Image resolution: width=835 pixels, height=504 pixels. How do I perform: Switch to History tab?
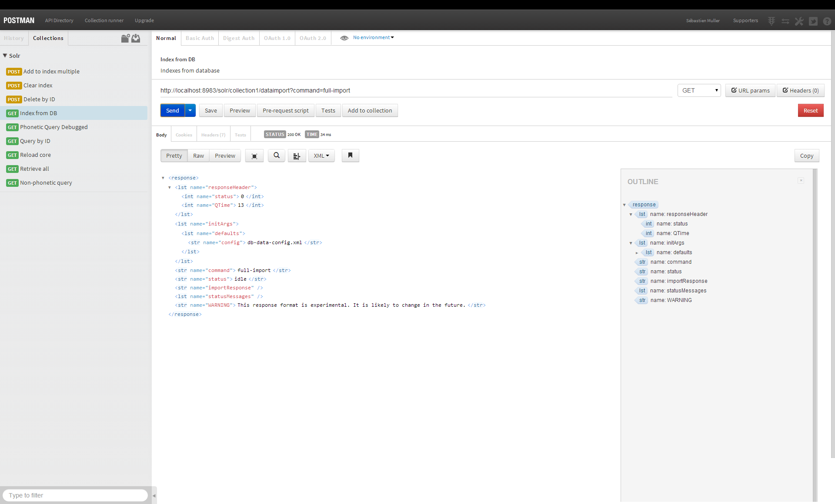tap(14, 38)
